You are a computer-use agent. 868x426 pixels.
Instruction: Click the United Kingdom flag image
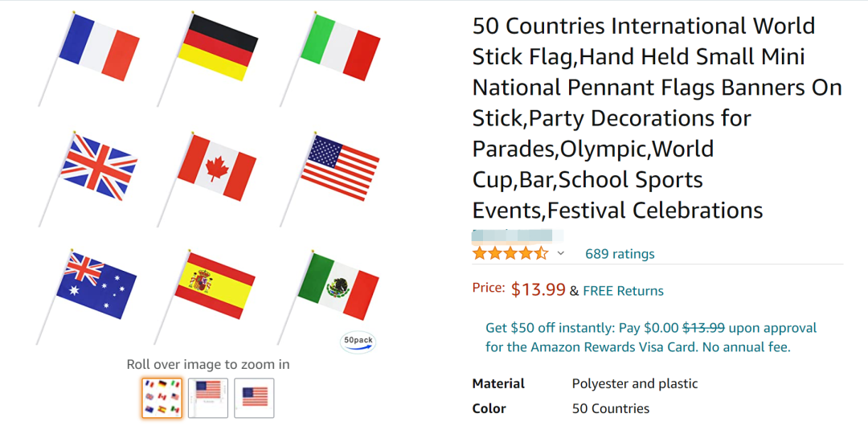[x=99, y=167]
